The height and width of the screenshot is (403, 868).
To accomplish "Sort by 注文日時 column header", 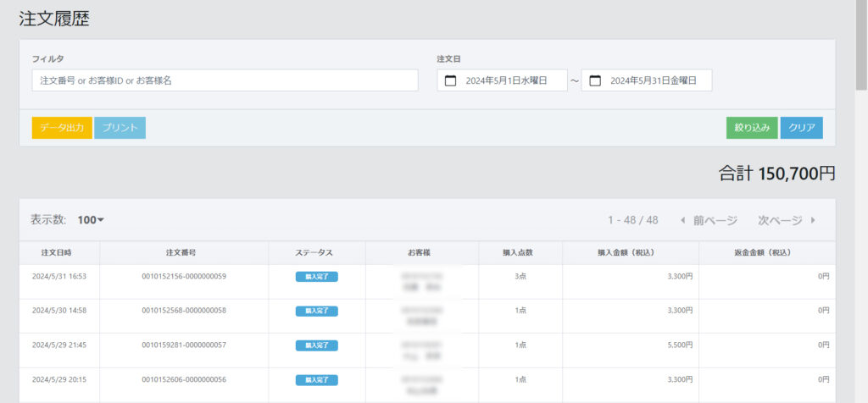I will 59,252.
